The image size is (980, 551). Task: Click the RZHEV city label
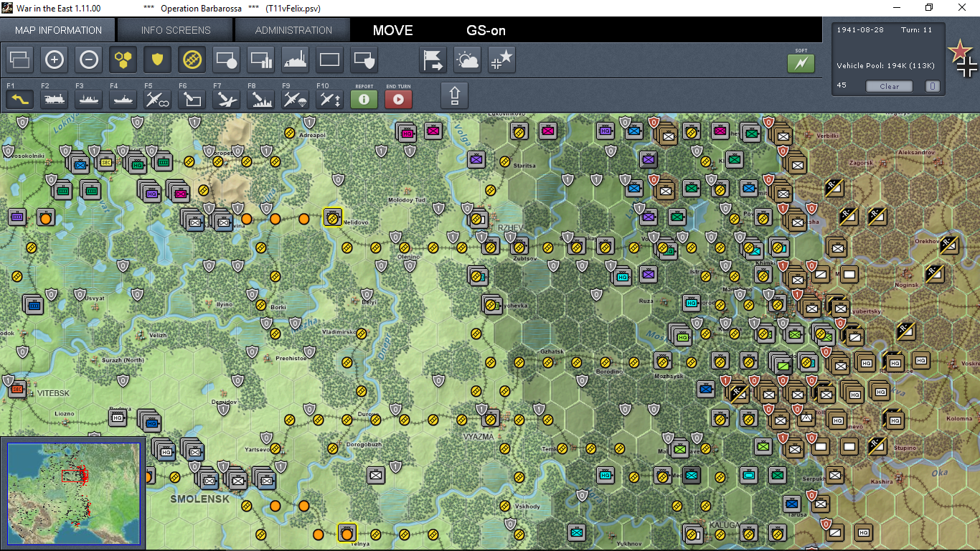click(x=511, y=228)
